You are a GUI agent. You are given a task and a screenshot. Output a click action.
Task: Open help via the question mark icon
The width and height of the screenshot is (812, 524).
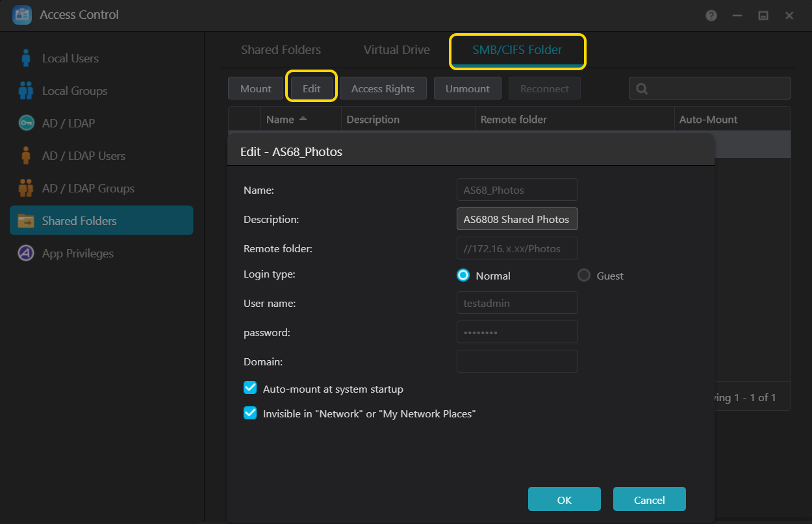(711, 16)
